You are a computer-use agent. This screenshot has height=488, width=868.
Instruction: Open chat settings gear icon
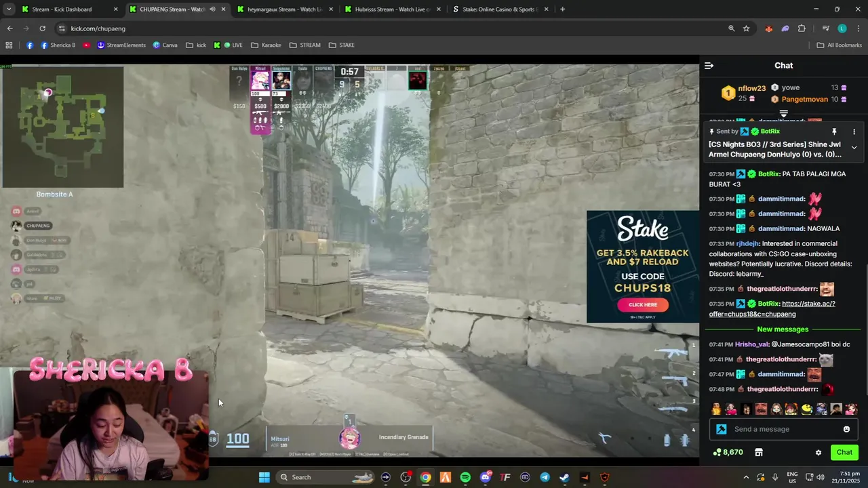[818, 453]
